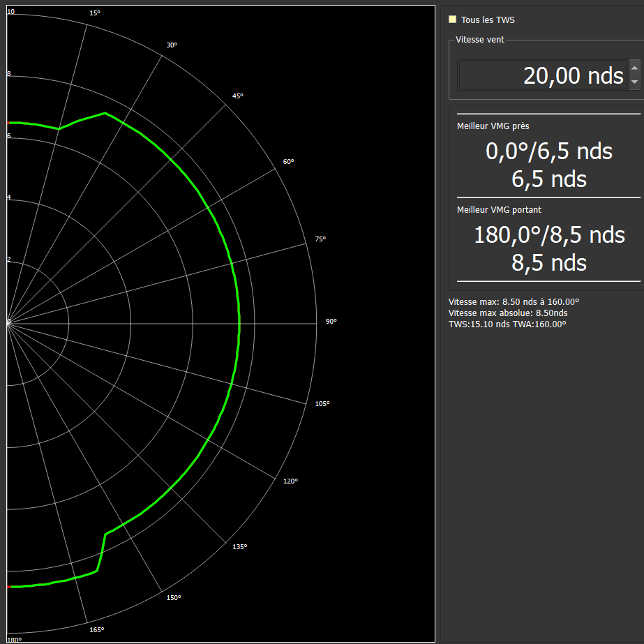Click the TWS:15.10 nds TWA readout
Image resolution: width=644 pixels, height=644 pixels.
pos(507,324)
